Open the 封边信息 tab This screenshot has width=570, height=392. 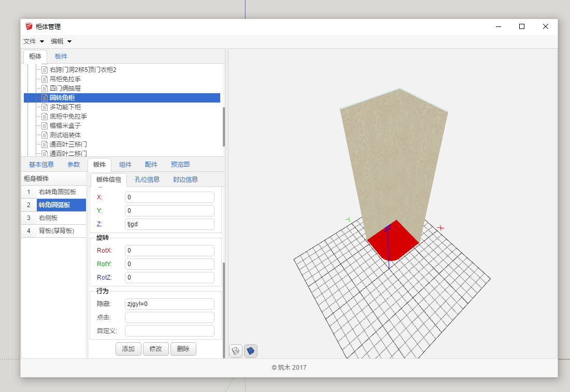tap(186, 180)
